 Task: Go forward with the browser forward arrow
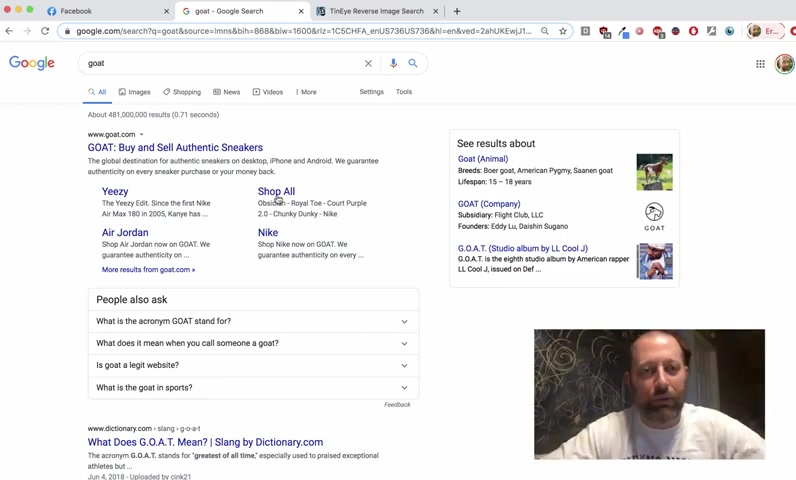coord(27,31)
